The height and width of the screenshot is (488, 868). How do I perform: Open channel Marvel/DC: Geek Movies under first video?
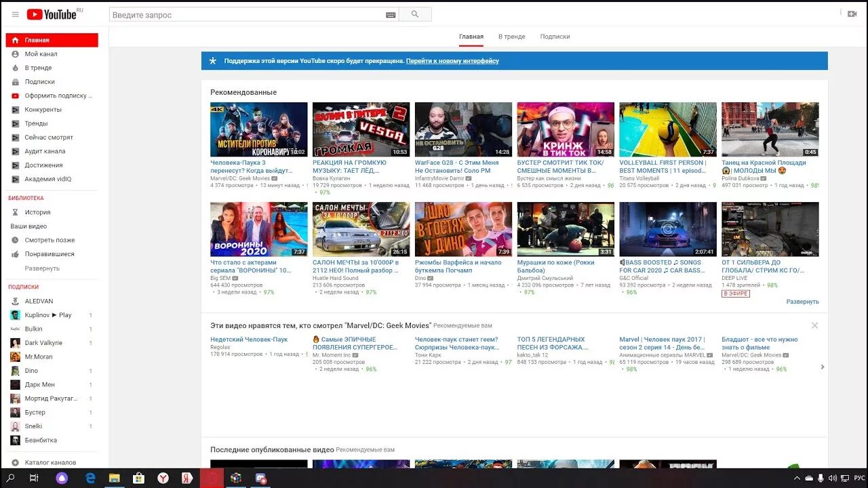241,178
